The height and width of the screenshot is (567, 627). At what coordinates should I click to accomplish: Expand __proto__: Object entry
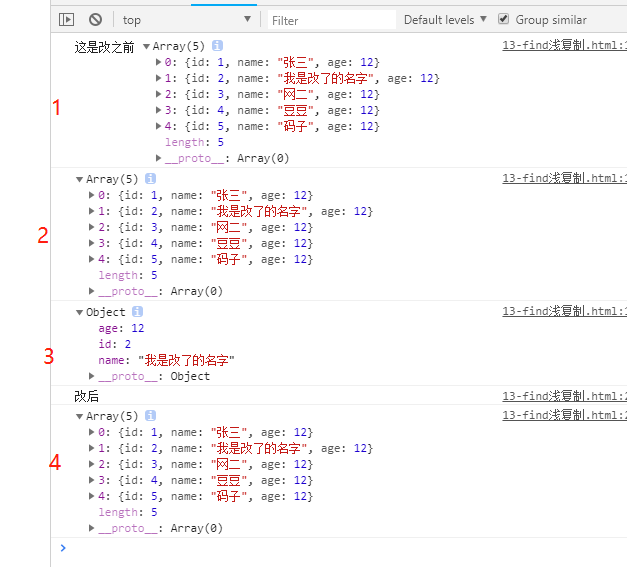(92, 376)
